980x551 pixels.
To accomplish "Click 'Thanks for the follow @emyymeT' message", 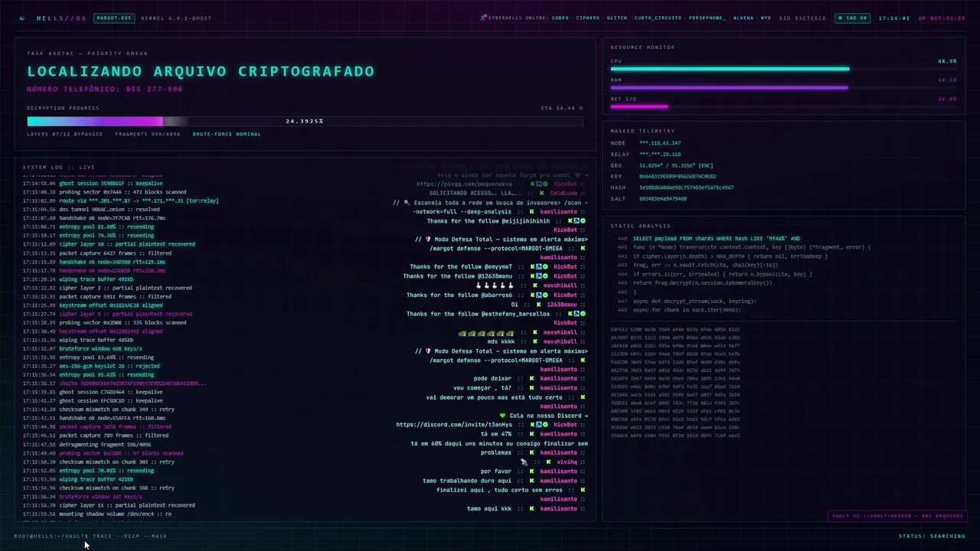I will pos(461,267).
